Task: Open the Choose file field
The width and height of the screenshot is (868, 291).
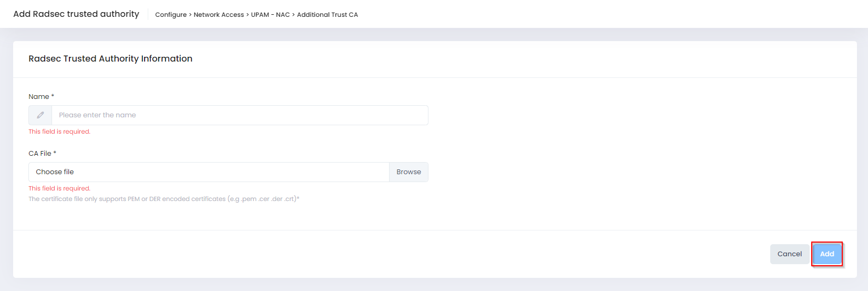Action: [209, 172]
